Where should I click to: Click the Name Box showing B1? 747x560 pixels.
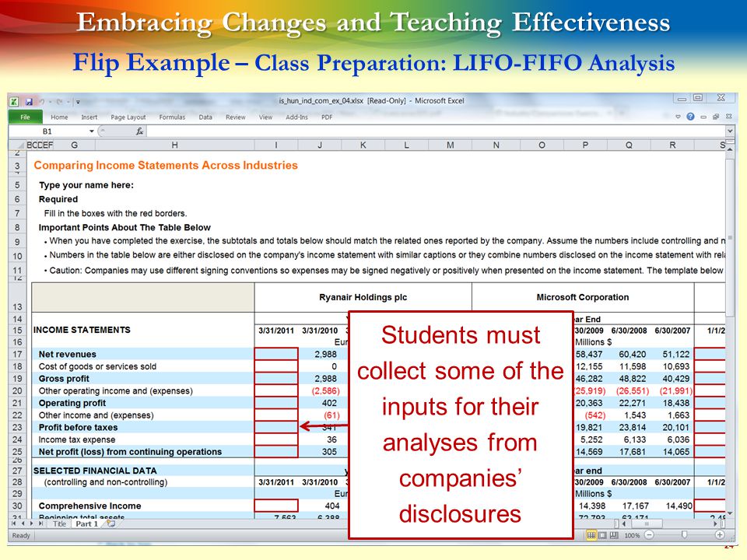tap(47, 131)
